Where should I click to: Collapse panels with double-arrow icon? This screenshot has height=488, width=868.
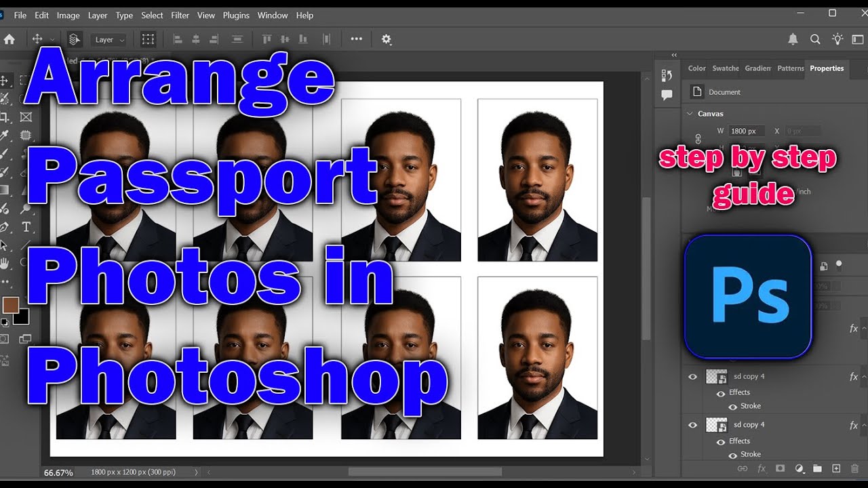point(674,56)
